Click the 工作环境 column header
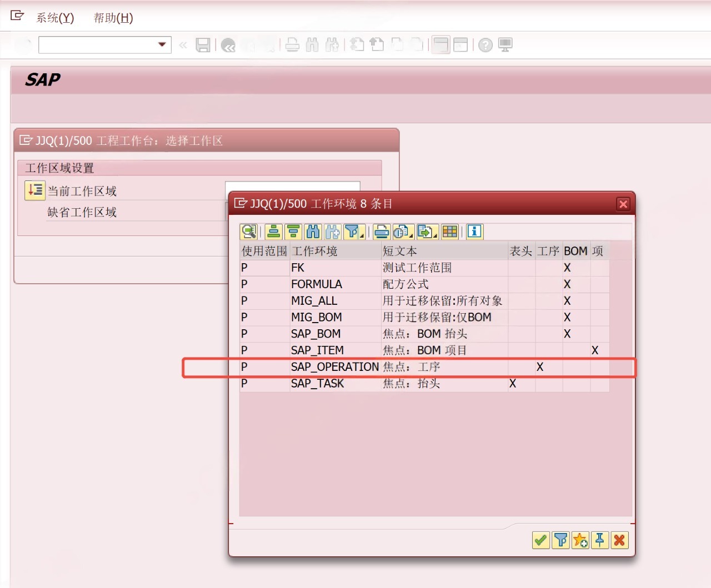The image size is (711, 588). click(335, 251)
